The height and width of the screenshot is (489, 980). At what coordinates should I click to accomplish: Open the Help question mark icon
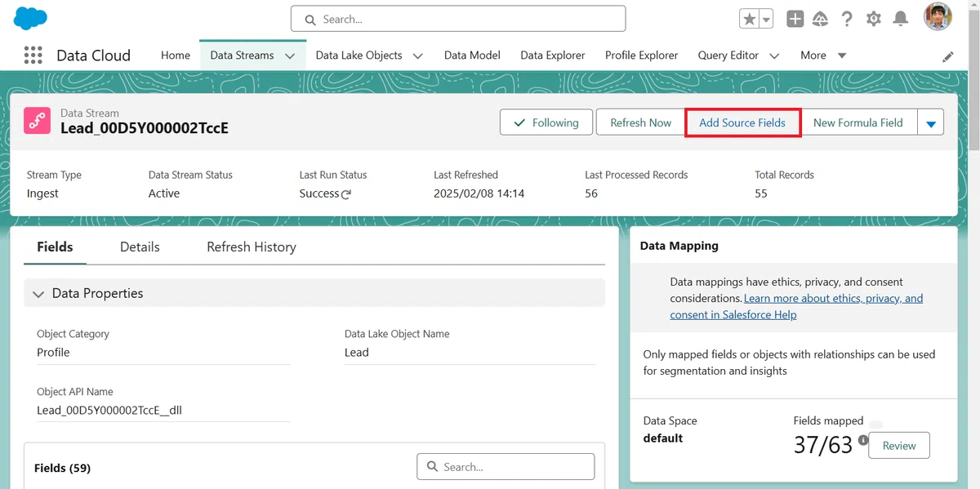[x=847, y=19]
